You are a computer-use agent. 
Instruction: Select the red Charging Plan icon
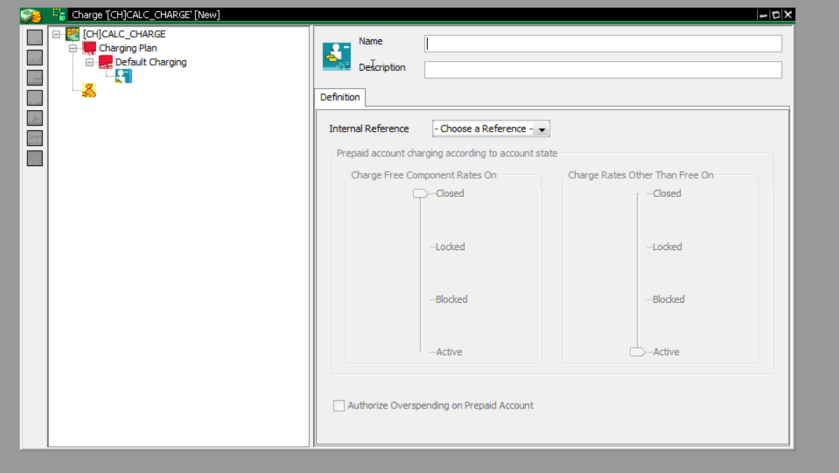tap(89, 48)
